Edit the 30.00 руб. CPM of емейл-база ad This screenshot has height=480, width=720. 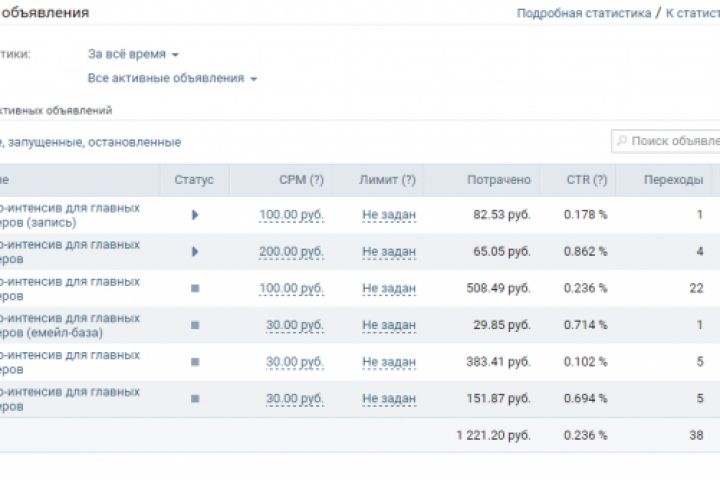[295, 326]
